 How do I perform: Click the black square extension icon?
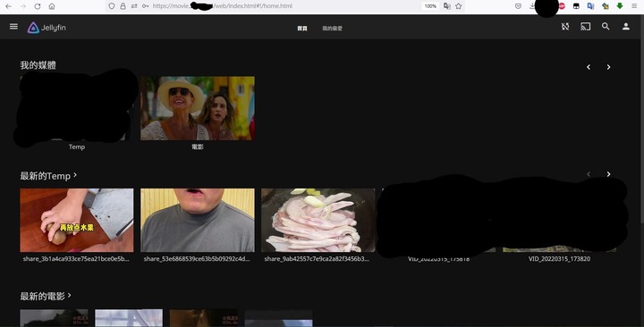click(576, 6)
